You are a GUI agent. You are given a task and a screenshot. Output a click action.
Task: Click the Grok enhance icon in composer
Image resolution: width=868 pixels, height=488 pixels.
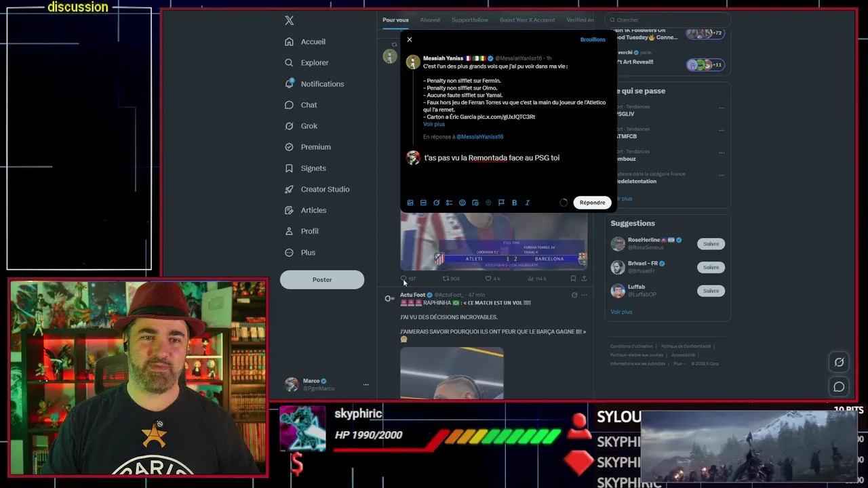point(436,203)
